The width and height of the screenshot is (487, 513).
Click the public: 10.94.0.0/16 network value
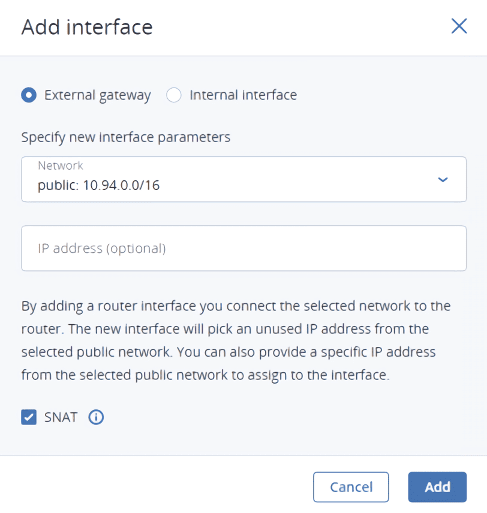click(99, 185)
